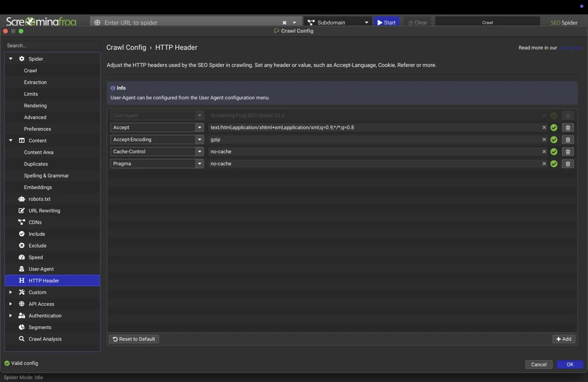Click the green checkmark for Accept-Encoding
588x382 pixels.
(554, 139)
